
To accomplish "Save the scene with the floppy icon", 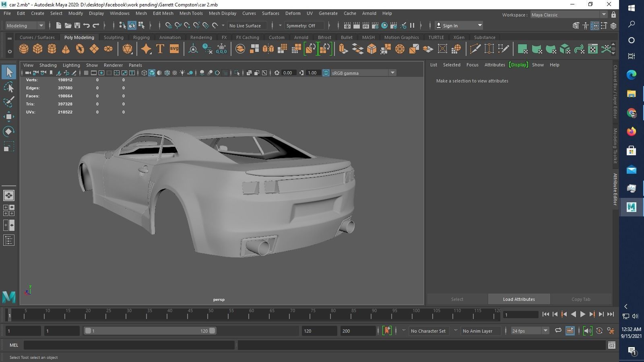I will click(x=77, y=25).
